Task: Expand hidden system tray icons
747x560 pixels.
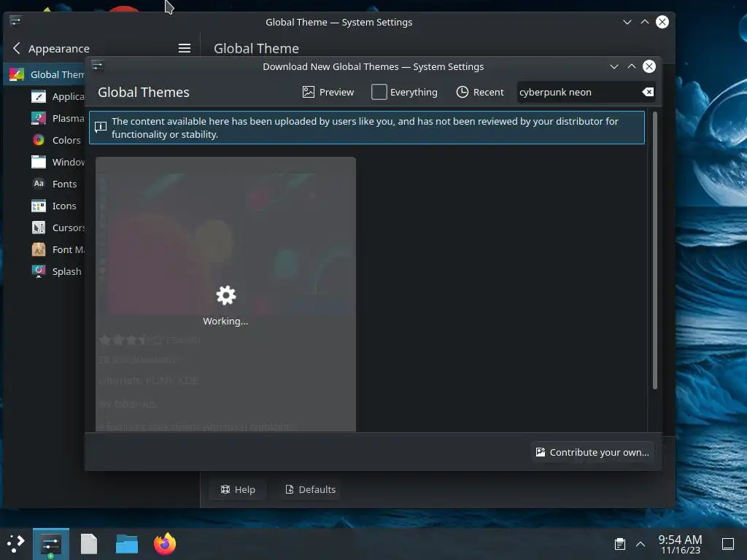Action: [640, 544]
